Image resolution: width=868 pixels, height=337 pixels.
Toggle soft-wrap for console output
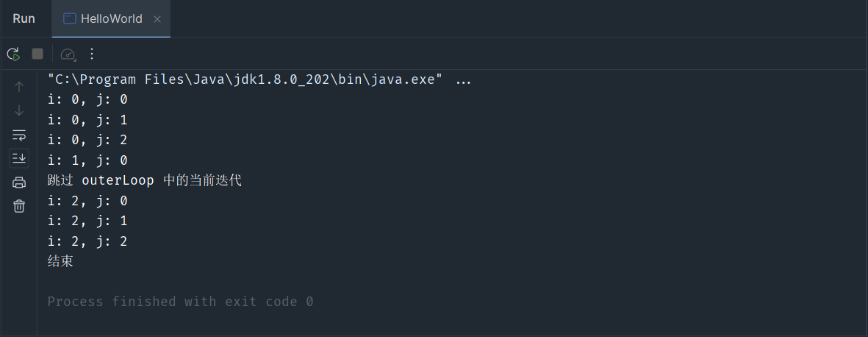pos(19,135)
